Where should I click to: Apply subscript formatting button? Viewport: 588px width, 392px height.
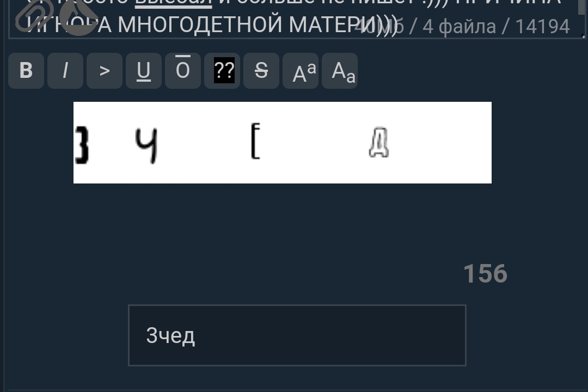coord(340,71)
